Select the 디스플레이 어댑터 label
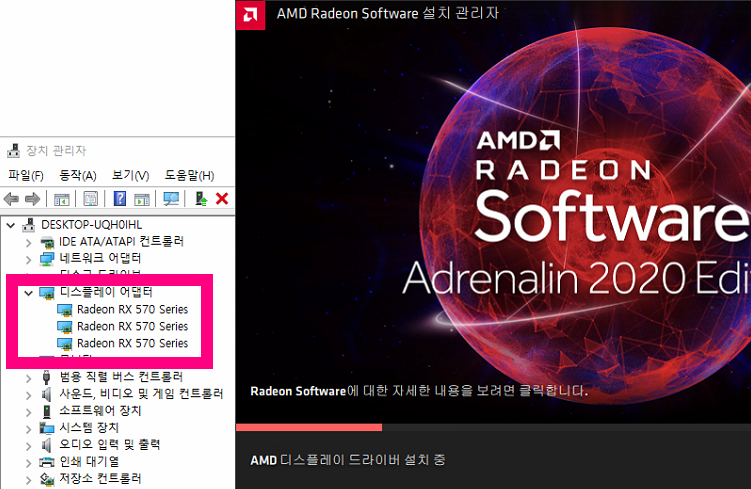751x489 pixels. pos(106,292)
